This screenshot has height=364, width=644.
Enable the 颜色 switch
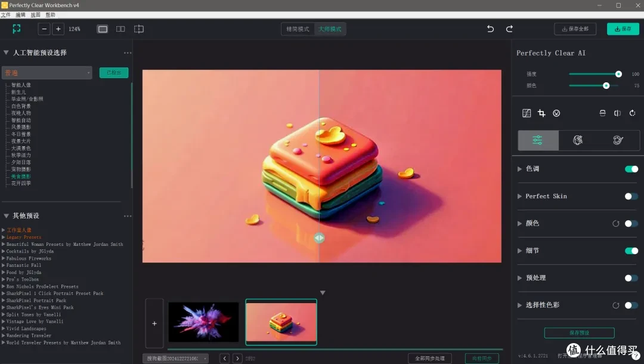[x=631, y=224]
